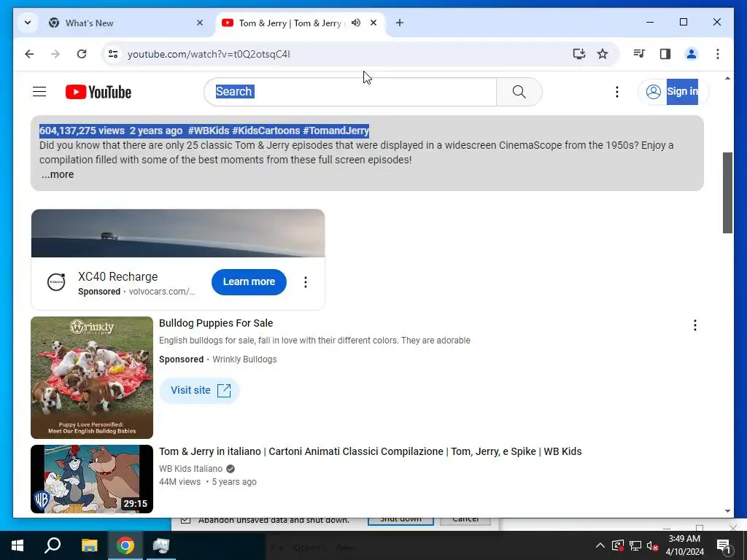Go back to previous page
Screen dimensions: 747x560
pos(29,54)
